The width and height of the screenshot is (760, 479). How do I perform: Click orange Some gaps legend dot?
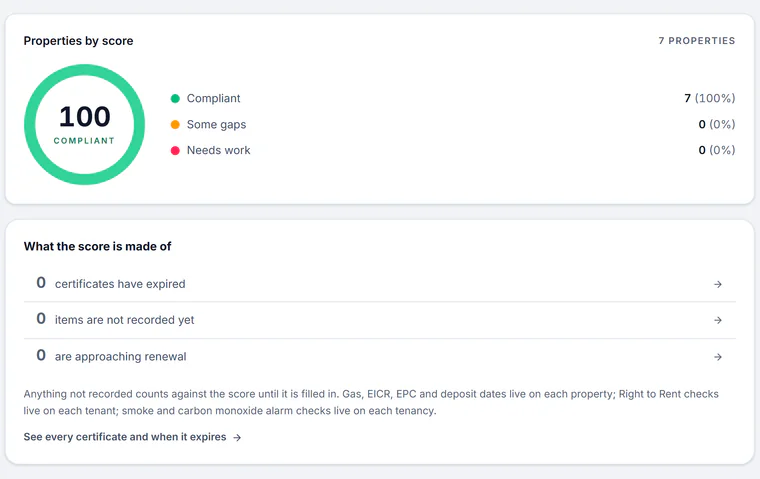(x=175, y=125)
